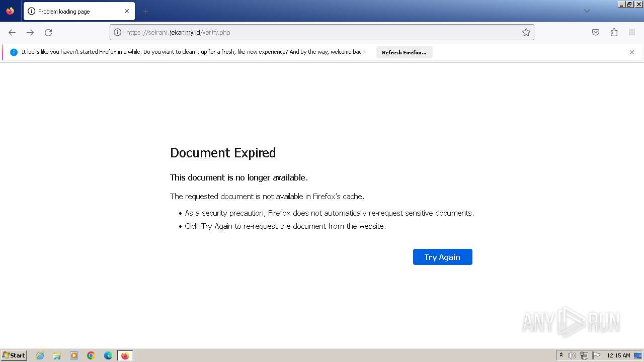This screenshot has height=362, width=644.
Task: Close the Problem loading page tab
Action: pos(127,11)
